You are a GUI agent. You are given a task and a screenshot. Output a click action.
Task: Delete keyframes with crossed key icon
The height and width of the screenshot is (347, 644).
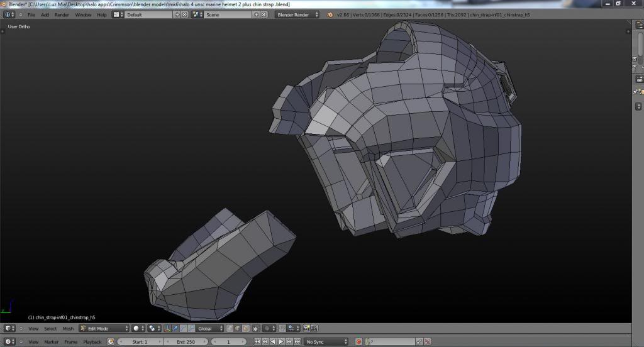pos(428,342)
